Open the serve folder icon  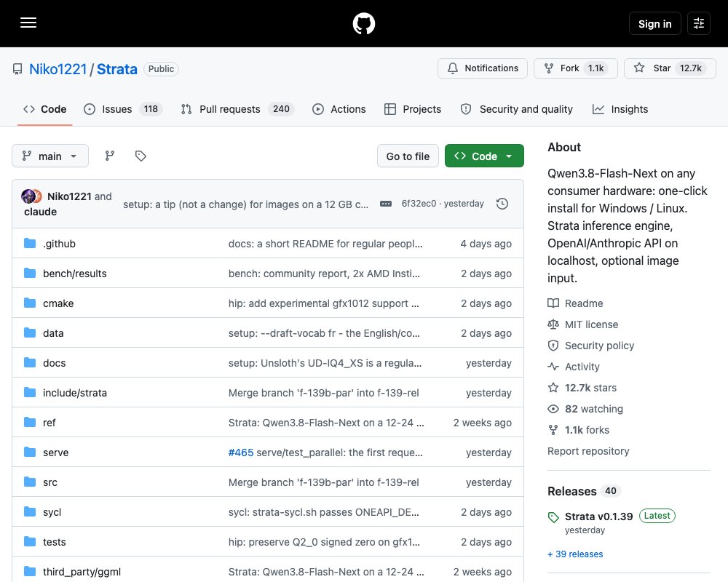(30, 452)
